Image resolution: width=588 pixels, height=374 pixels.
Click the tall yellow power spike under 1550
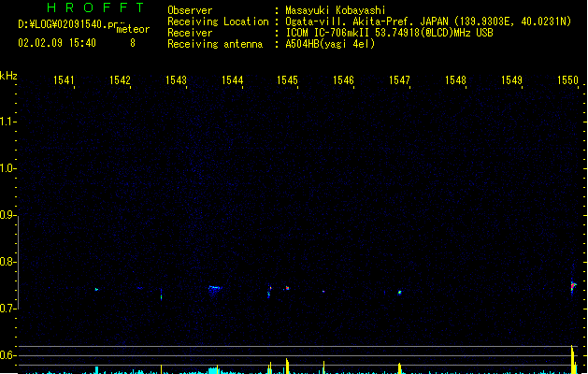573,359
